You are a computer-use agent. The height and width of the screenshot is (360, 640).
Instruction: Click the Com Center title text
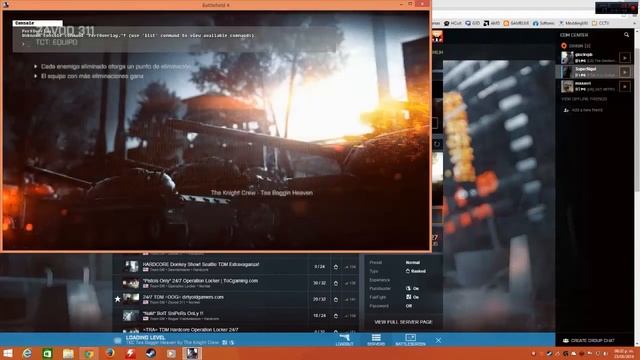(x=574, y=35)
